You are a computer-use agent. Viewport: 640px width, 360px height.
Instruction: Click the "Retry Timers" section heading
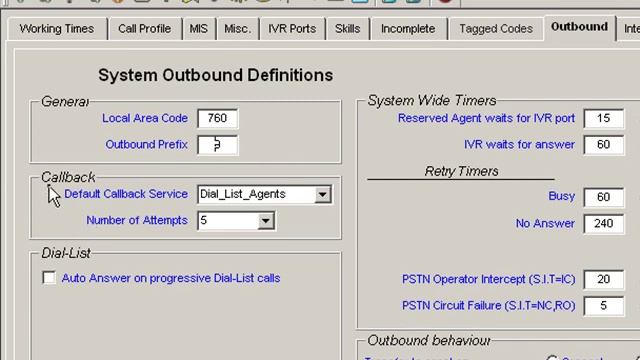461,171
